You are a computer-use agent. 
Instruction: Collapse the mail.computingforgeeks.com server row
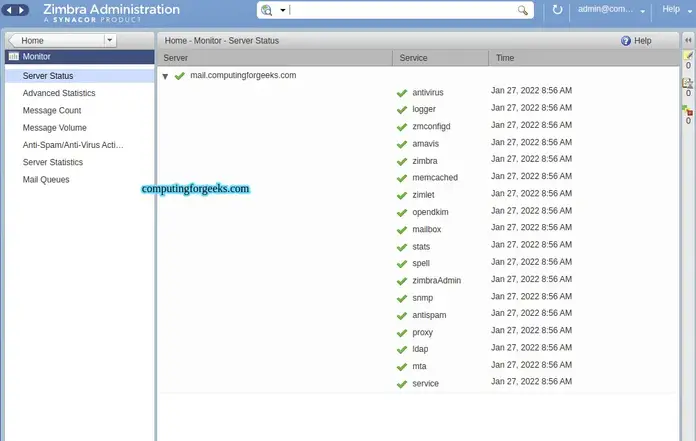pos(165,76)
